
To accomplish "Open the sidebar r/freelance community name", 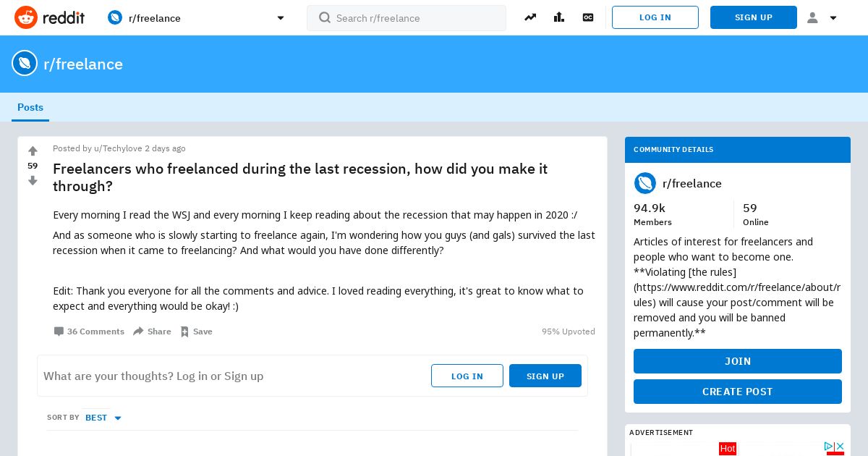I will coord(692,183).
